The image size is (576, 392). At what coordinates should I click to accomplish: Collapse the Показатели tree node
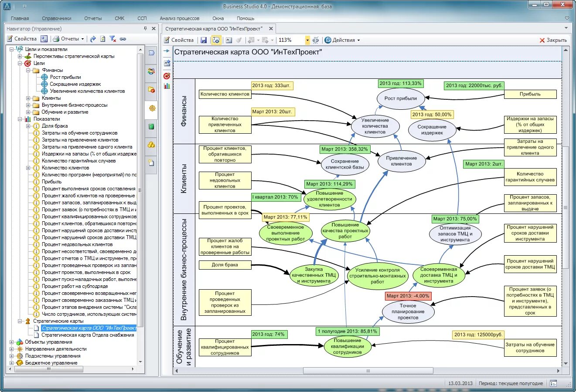[20, 119]
